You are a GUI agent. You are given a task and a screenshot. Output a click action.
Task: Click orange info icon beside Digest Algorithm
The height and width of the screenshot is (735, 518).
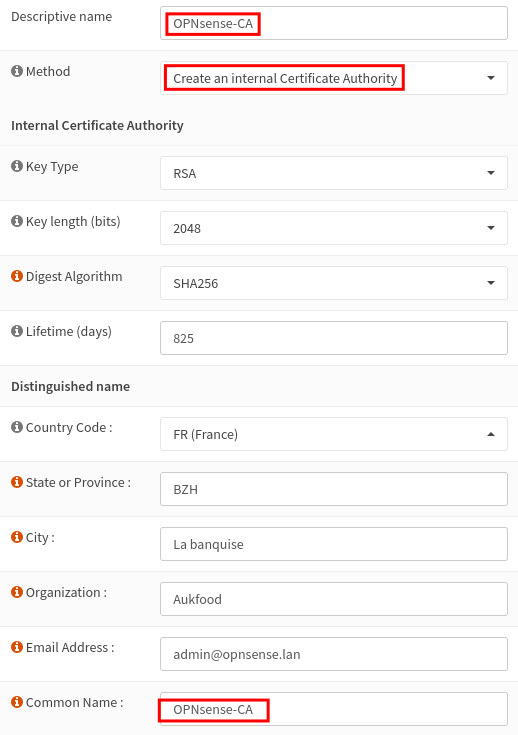17,276
